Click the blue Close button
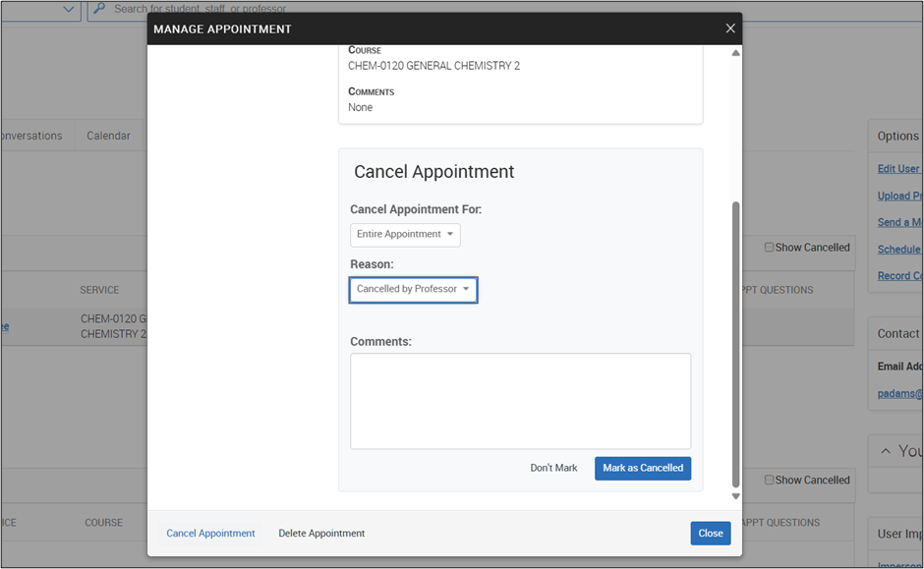Screen dimensions: 924x569 coord(710,533)
